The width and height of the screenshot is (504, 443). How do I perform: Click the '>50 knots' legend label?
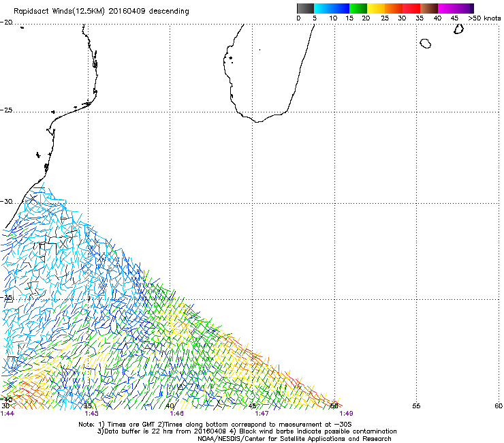pyautogui.click(x=484, y=18)
